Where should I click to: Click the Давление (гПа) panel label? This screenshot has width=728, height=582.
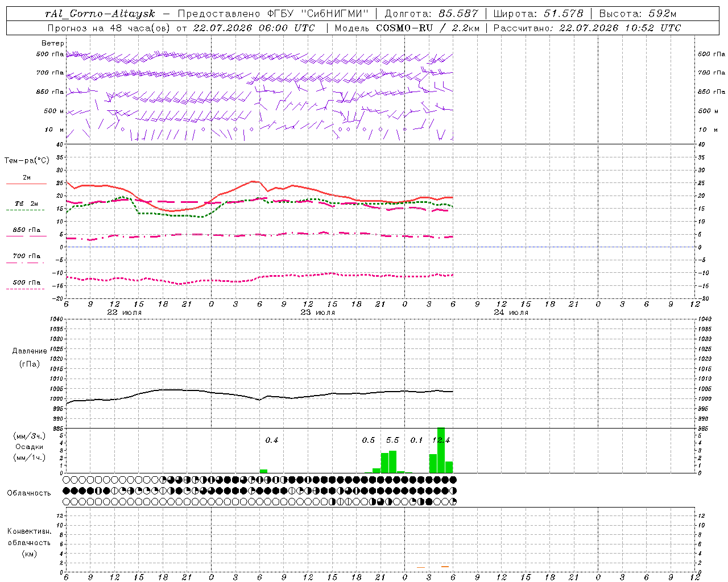coord(30,357)
